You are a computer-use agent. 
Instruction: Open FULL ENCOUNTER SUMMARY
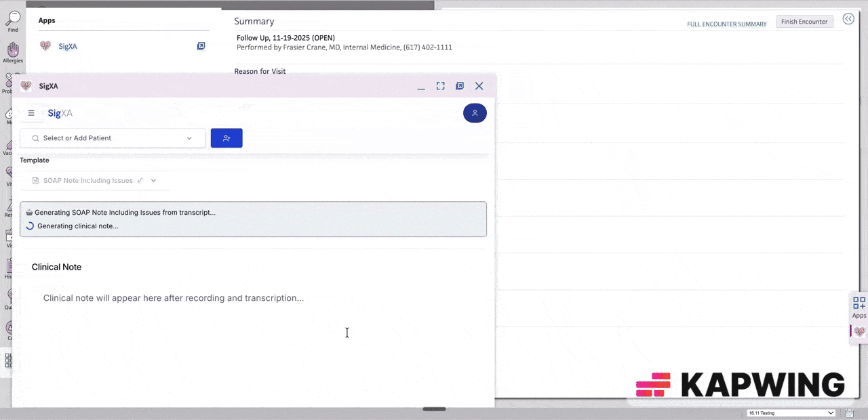(x=726, y=24)
